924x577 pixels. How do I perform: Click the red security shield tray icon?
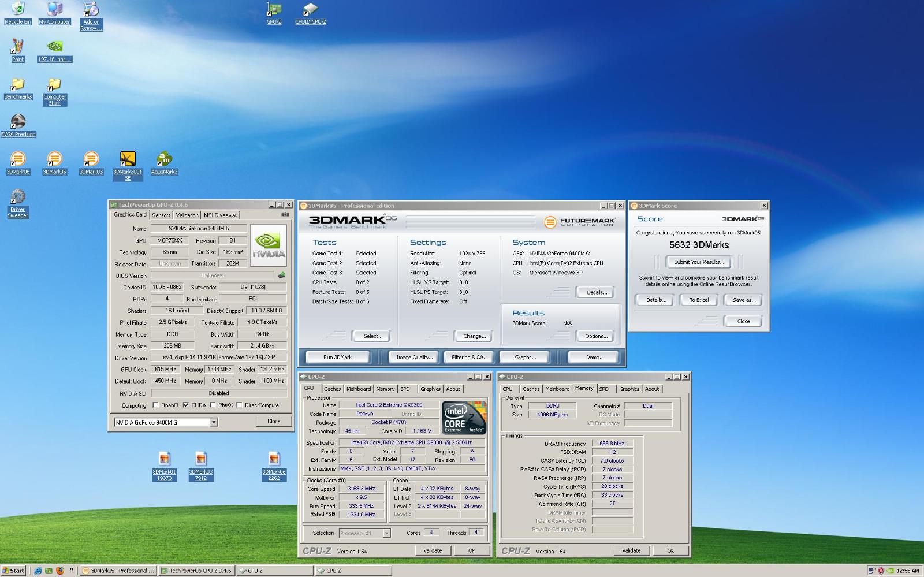tap(881, 571)
